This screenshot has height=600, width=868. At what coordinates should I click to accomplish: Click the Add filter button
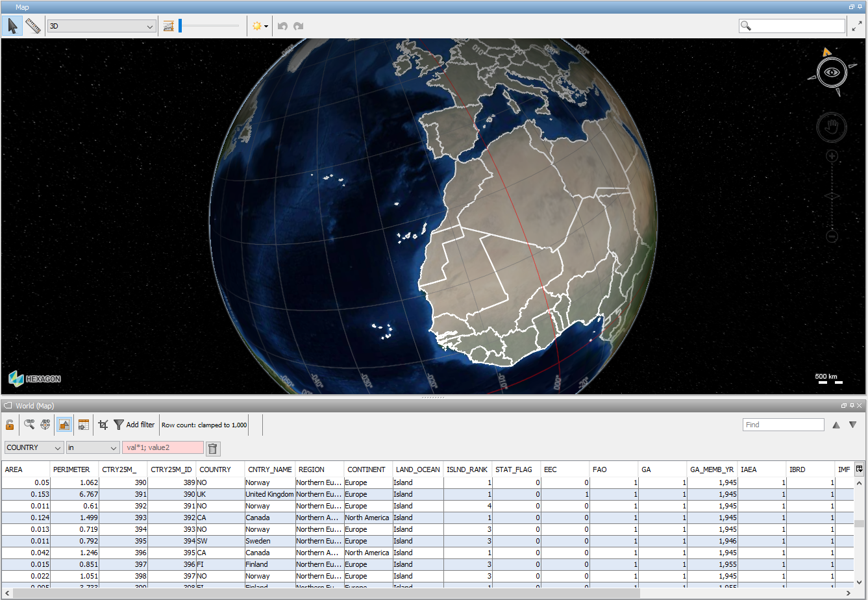tap(134, 425)
